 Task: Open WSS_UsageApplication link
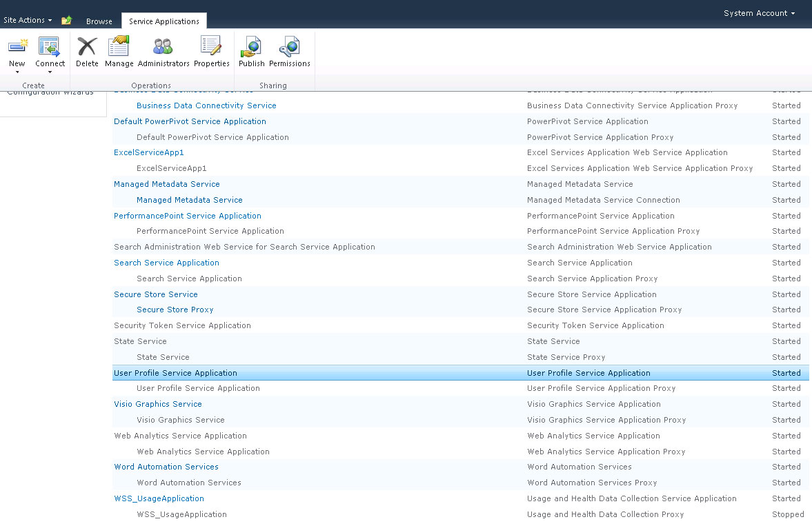(x=159, y=498)
